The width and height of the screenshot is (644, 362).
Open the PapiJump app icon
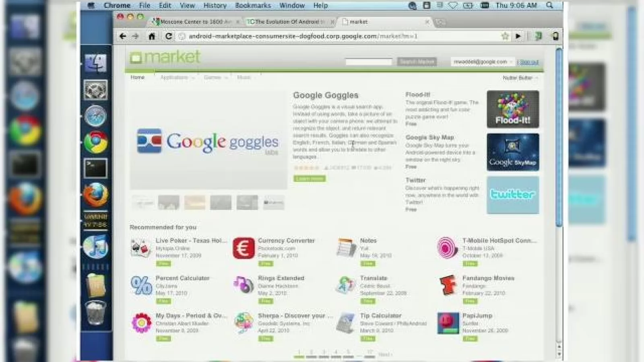448,323
